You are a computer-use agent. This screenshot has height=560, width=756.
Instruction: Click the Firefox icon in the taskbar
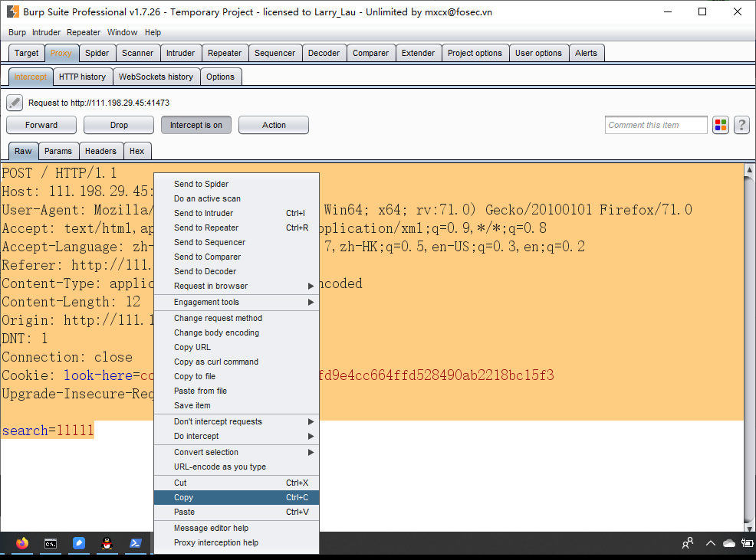(x=22, y=544)
